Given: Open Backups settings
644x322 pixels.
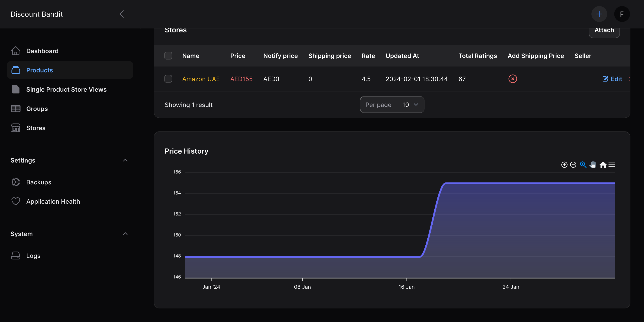Looking at the screenshot, I should (x=70, y=182).
